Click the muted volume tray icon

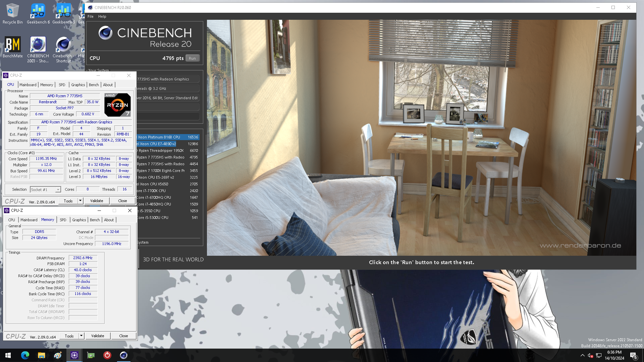coord(590,356)
